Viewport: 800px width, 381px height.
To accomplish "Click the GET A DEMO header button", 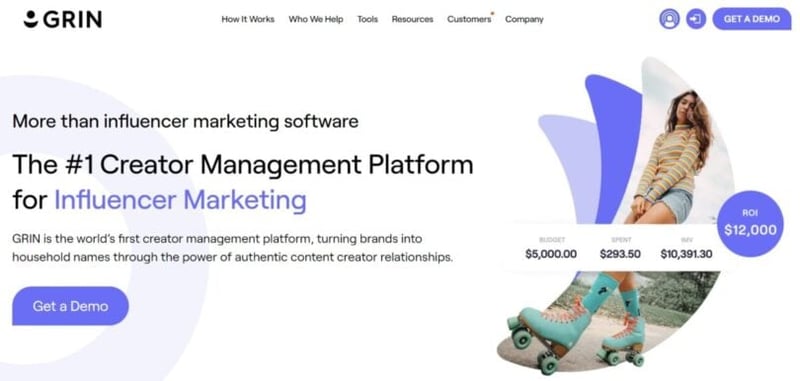I will click(x=752, y=19).
